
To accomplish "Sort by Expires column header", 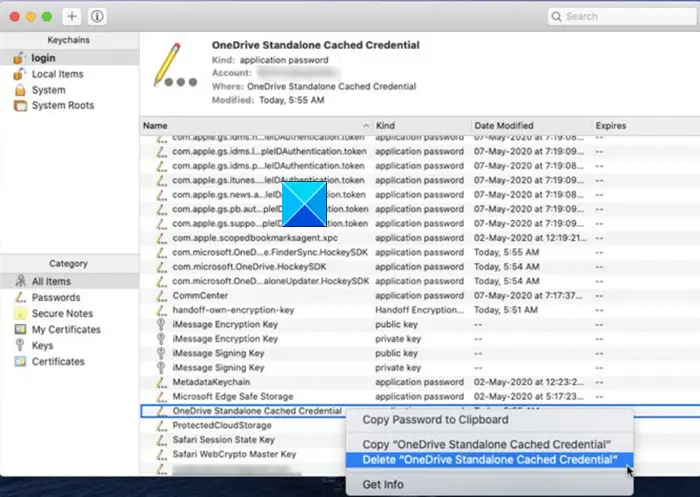I will pos(646,126).
